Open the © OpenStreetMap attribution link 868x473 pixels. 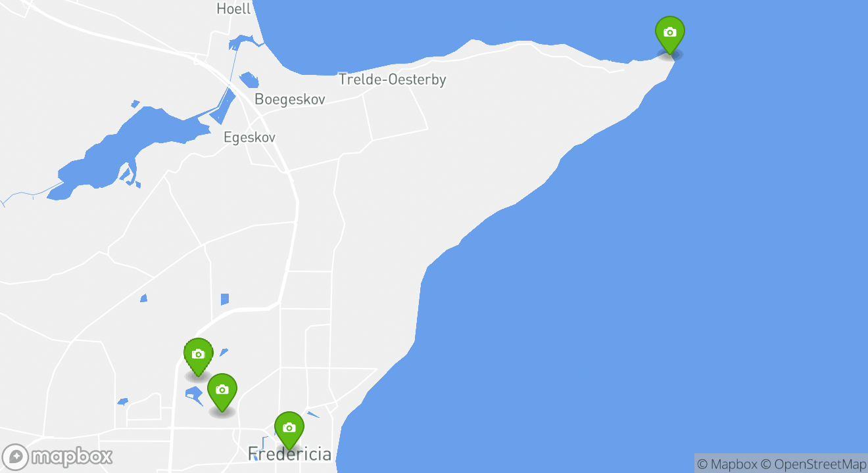[x=813, y=464]
